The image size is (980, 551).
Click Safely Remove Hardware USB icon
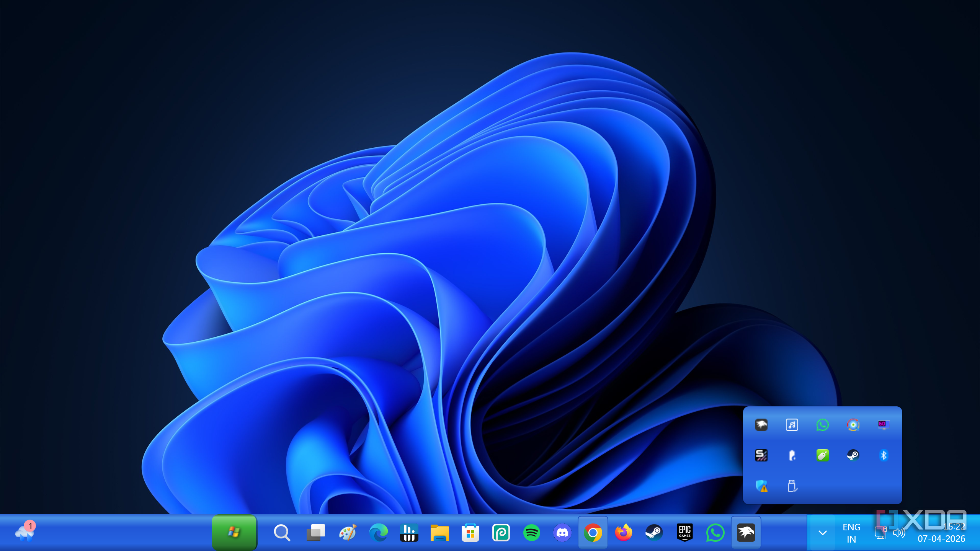(x=792, y=486)
